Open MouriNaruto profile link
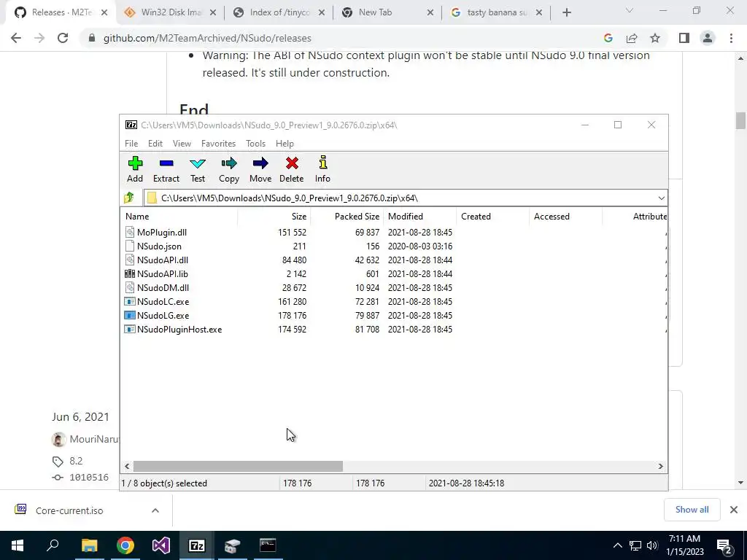 (94, 439)
